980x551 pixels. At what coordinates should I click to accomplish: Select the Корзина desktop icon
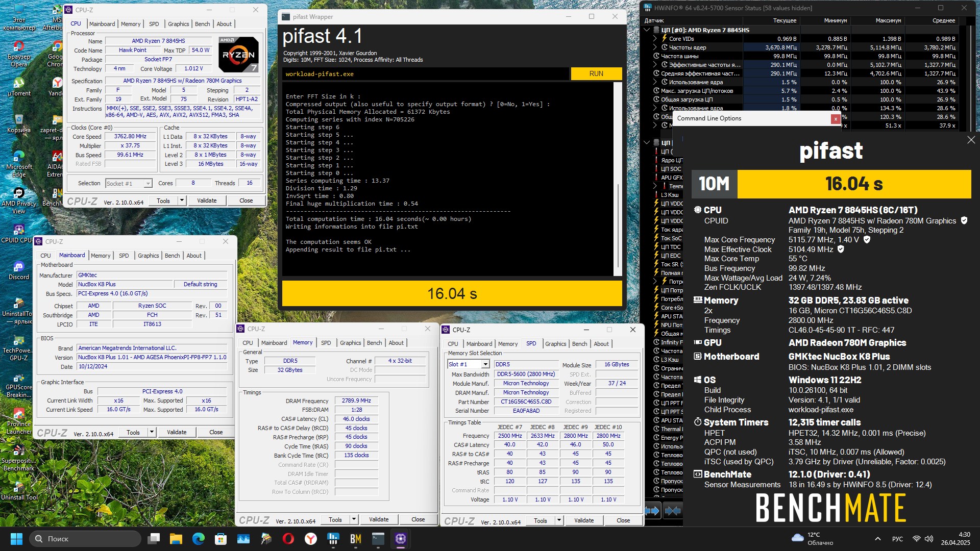(x=19, y=124)
